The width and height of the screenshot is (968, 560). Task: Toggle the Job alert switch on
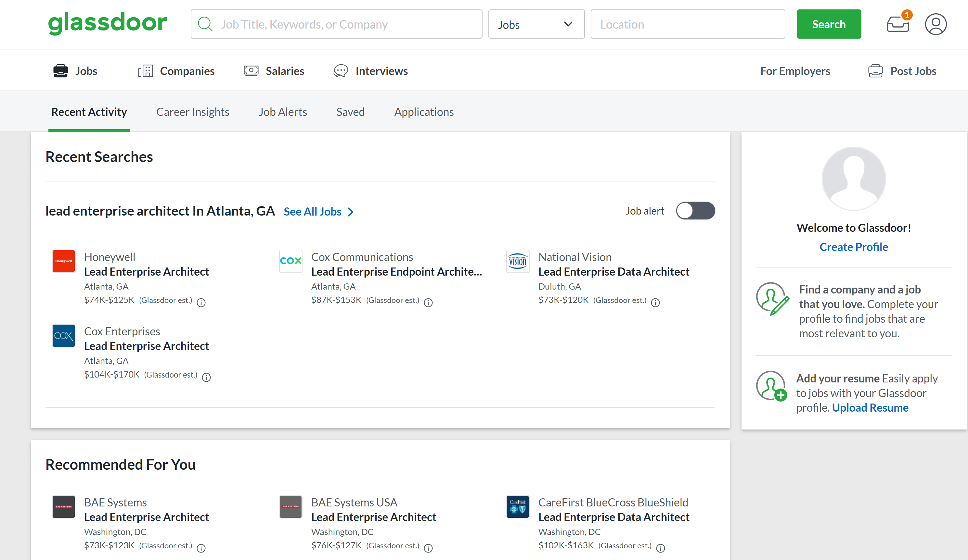click(695, 211)
